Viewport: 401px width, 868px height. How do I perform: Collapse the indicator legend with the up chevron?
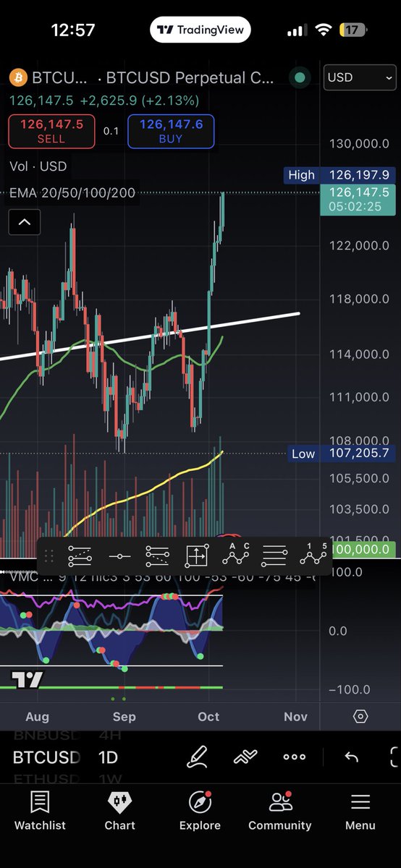tap(25, 222)
